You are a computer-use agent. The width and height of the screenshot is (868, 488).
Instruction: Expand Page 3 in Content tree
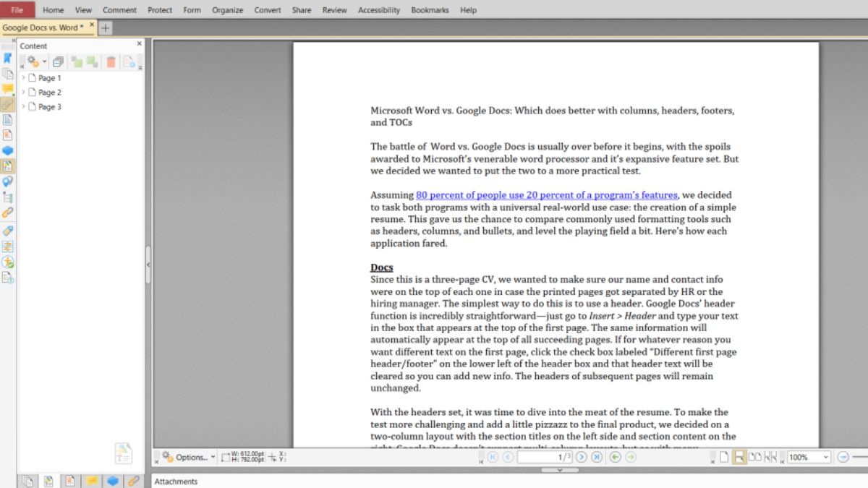[x=23, y=106]
